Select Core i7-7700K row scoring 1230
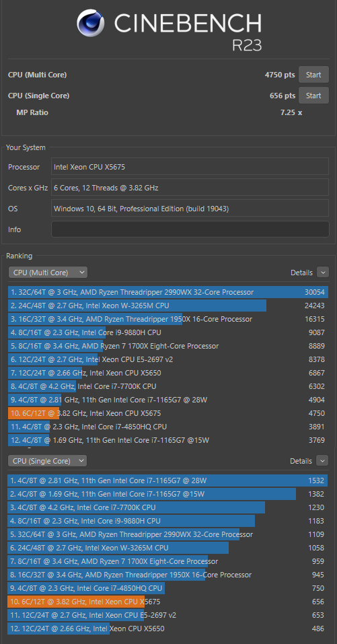 (x=168, y=507)
